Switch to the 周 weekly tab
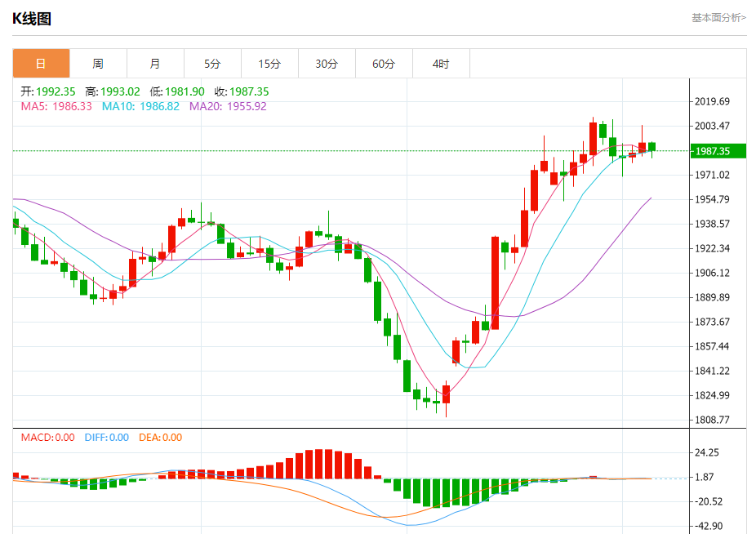 pos(98,63)
